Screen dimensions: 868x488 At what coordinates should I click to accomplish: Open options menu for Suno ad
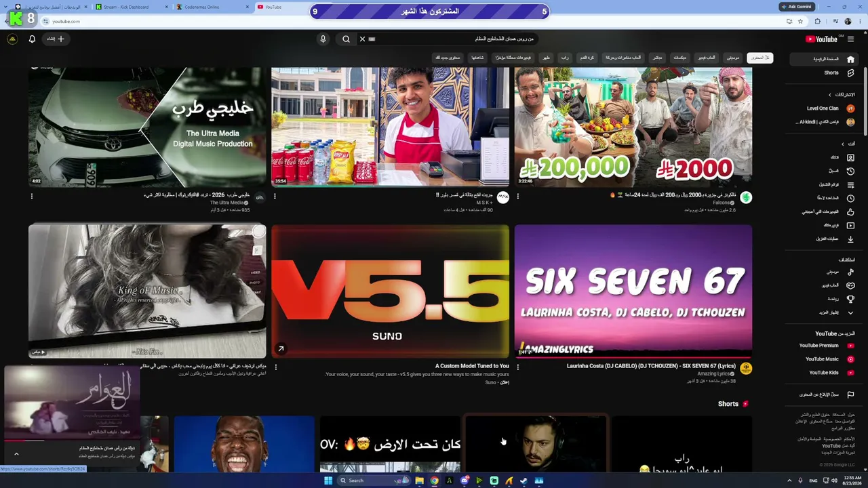pos(275,367)
